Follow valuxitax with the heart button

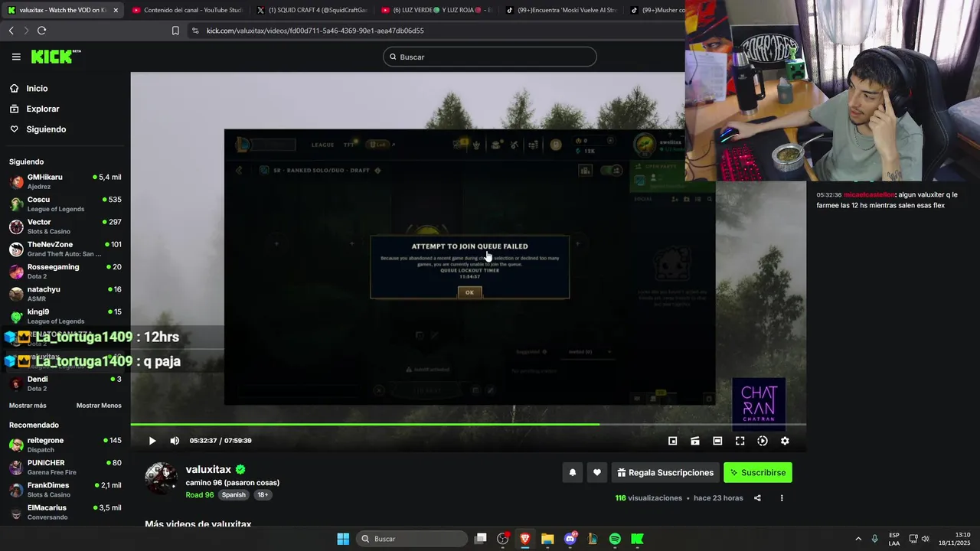(x=597, y=473)
